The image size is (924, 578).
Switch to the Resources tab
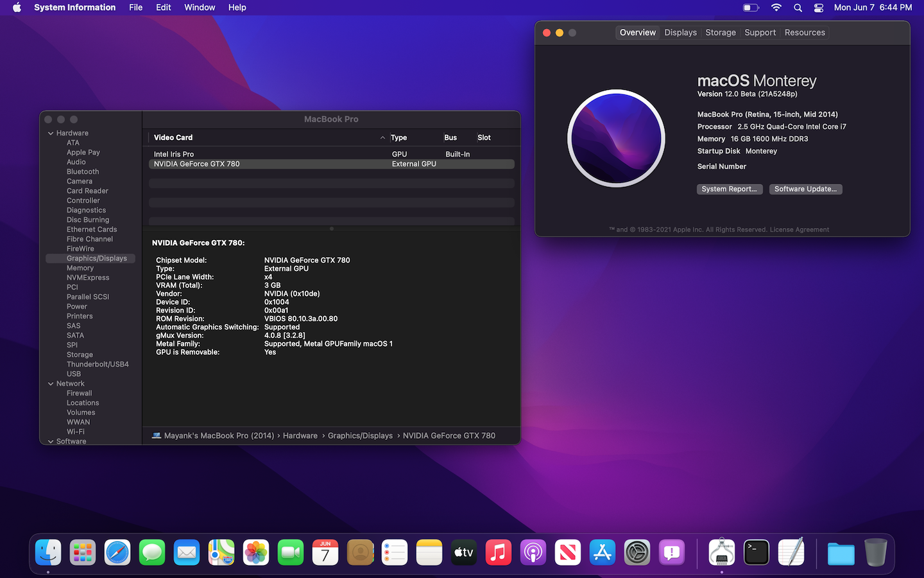(805, 33)
